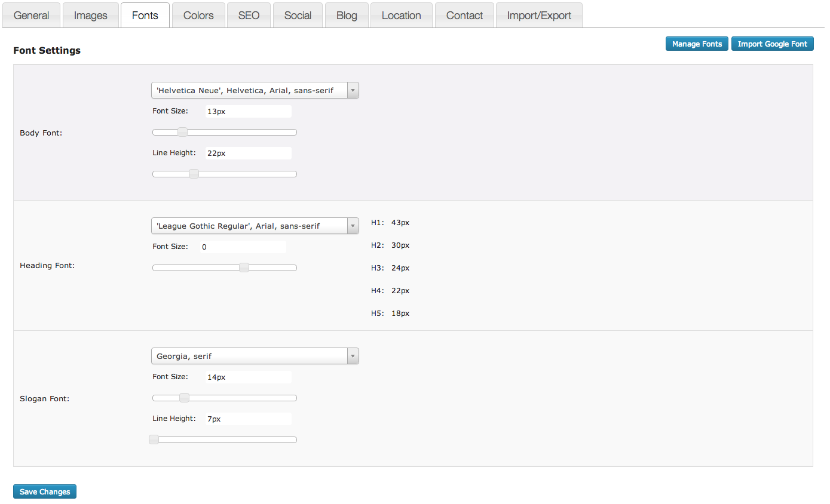The width and height of the screenshot is (830, 504).
Task: Go to the Colors tab
Action: (x=198, y=16)
